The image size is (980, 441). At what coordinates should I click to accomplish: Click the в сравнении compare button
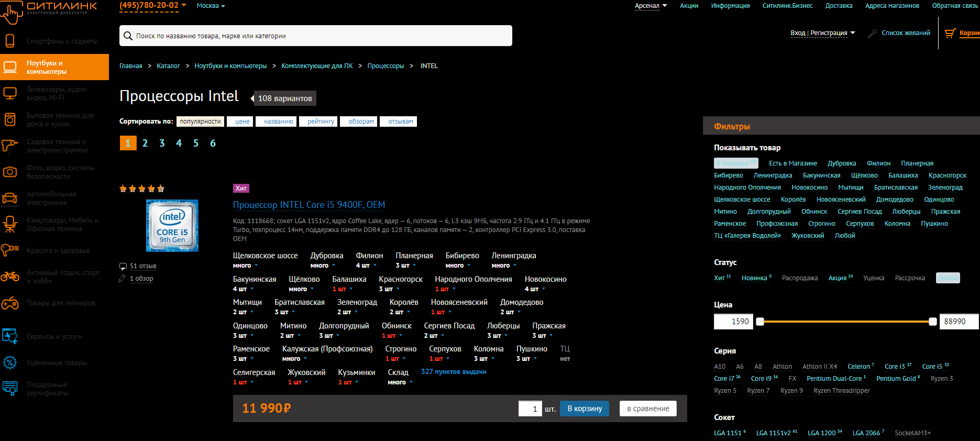click(648, 409)
